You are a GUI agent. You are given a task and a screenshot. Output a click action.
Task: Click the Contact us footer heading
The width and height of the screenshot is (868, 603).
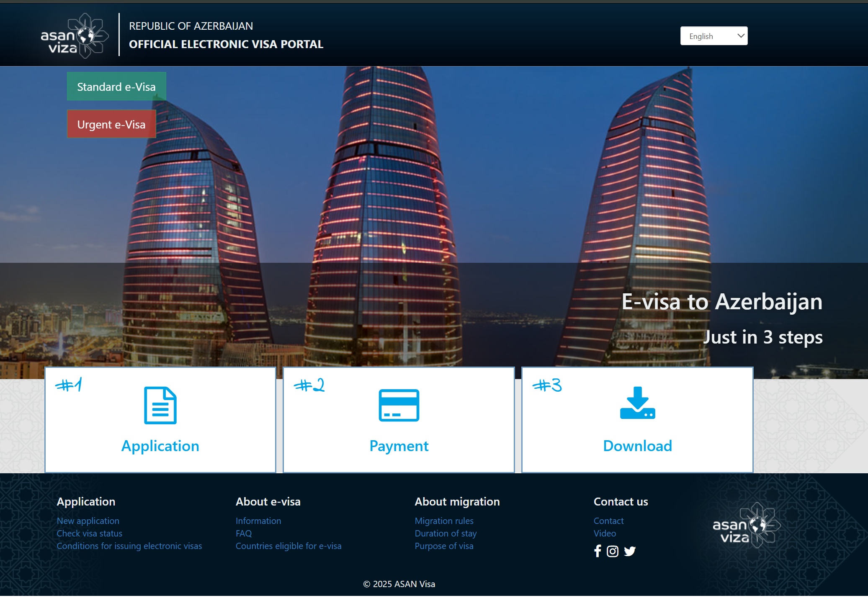pyautogui.click(x=621, y=502)
